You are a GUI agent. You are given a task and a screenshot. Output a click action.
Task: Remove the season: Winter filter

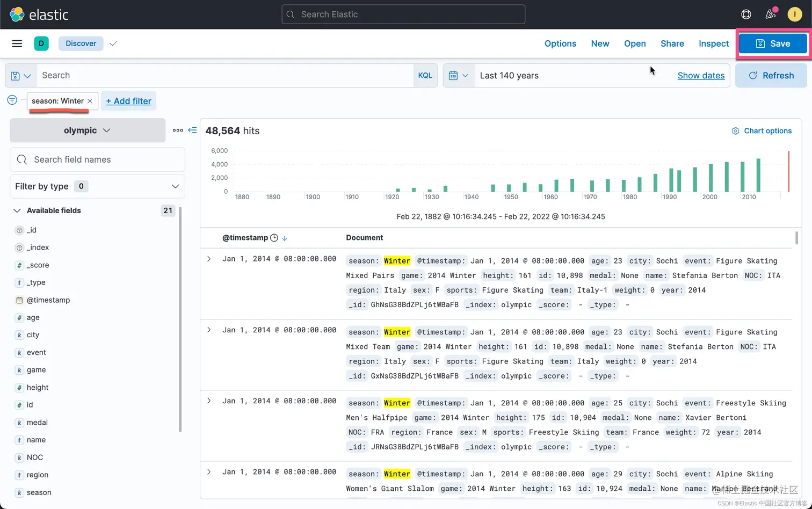90,101
